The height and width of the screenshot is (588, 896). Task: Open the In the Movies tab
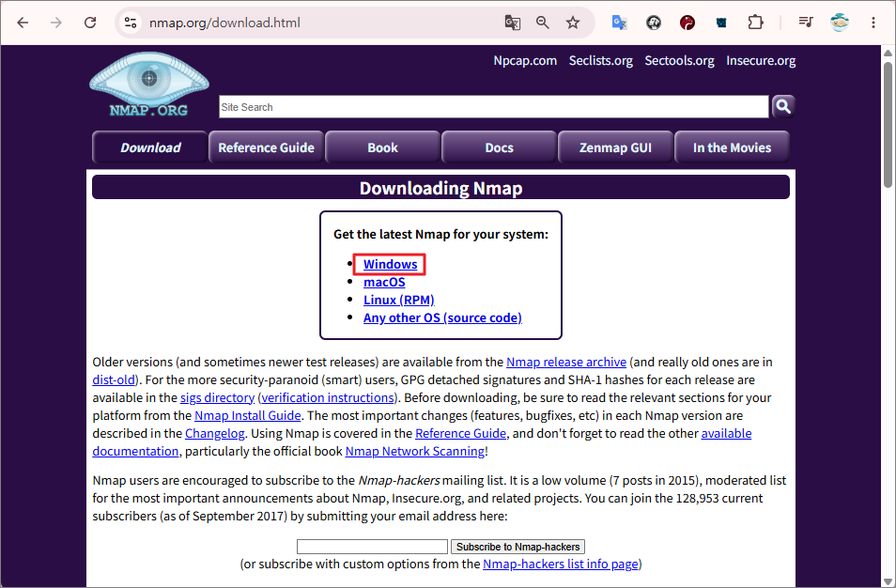(x=732, y=147)
